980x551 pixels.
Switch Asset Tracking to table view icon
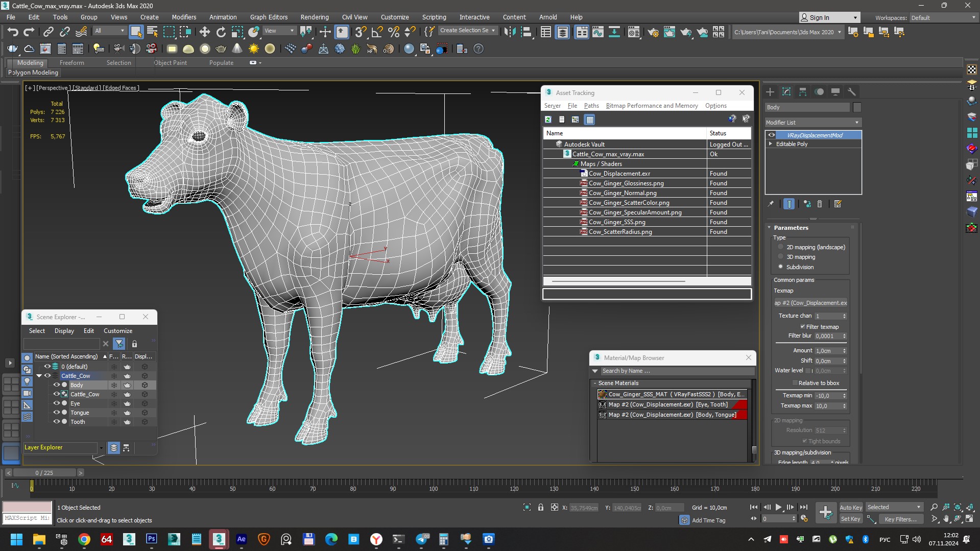590,119
